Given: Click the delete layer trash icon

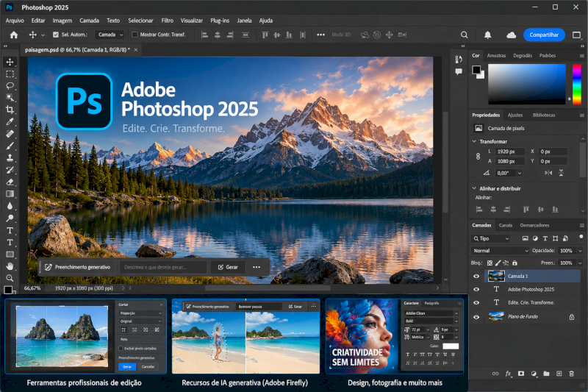Looking at the screenshot, I should pyautogui.click(x=572, y=374).
